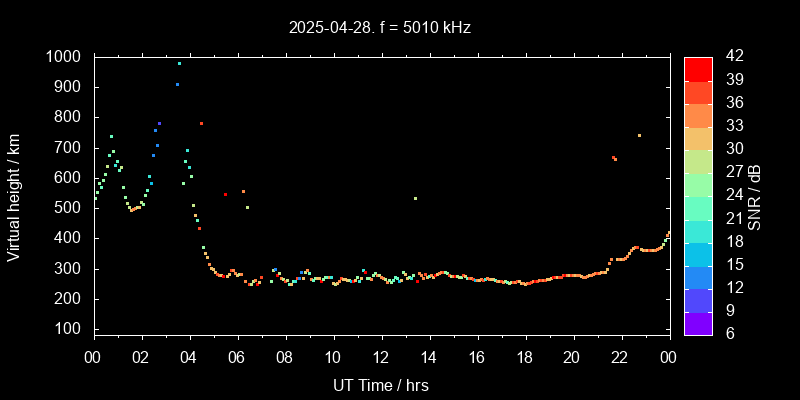The image size is (800, 400).
Task: Click the plot title showing 2025-04-28 and 5010 kHz
Action: 380,28
